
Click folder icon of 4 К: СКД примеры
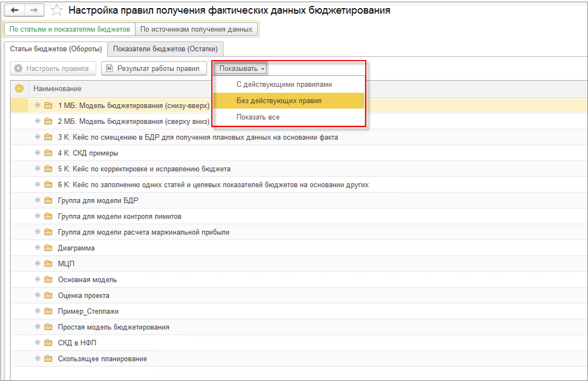[x=48, y=153]
